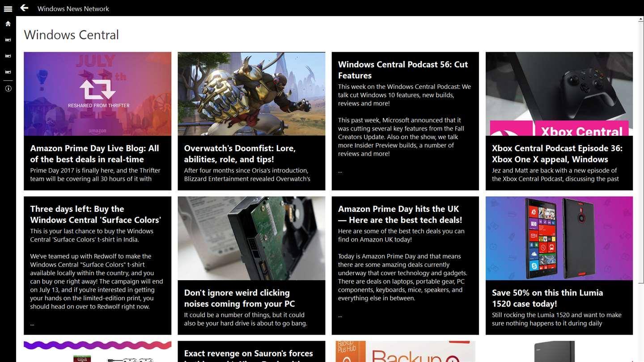Open the Overwatch Doomfist artwork thumbnail
Screen dimensions: 644x362
[x=251, y=94]
